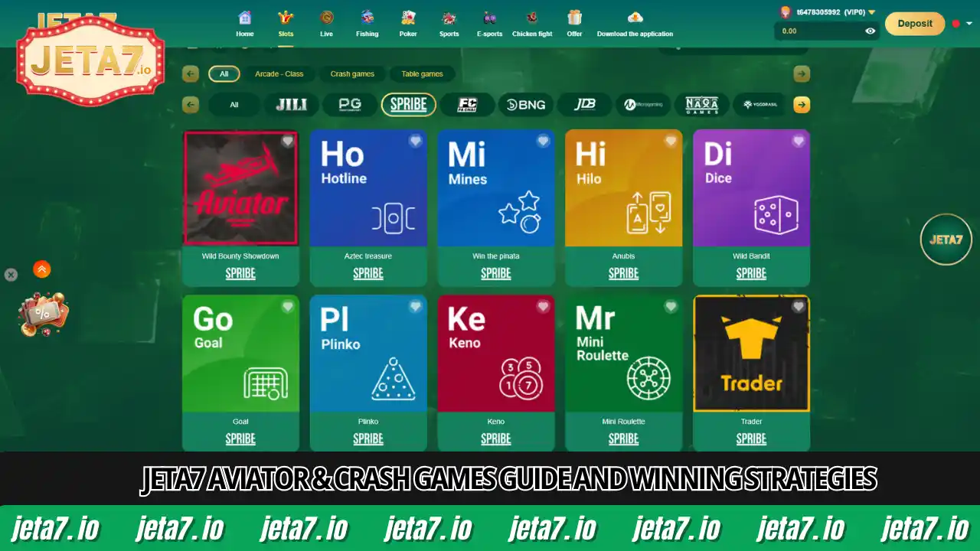Select the All providers filter
This screenshot has width=980, height=551.
point(234,105)
